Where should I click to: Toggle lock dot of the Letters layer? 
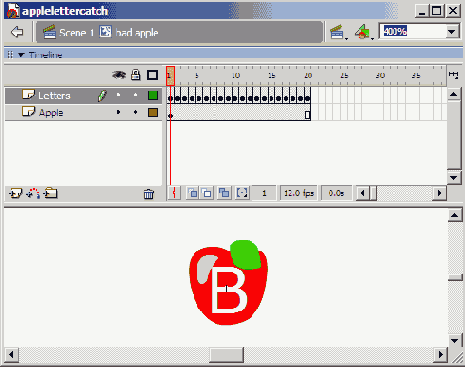coord(135,95)
